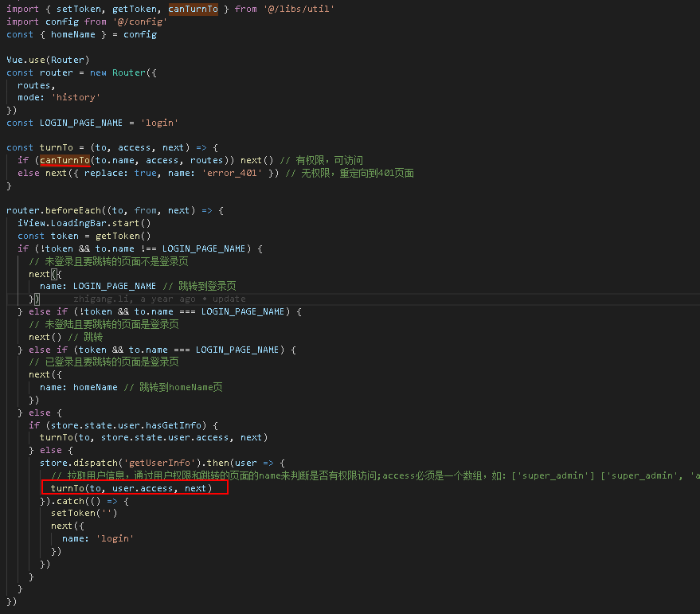Viewport: 700px width, 614px height.
Task: Click the turnTo call with store.state.user.access
Action: (154, 438)
